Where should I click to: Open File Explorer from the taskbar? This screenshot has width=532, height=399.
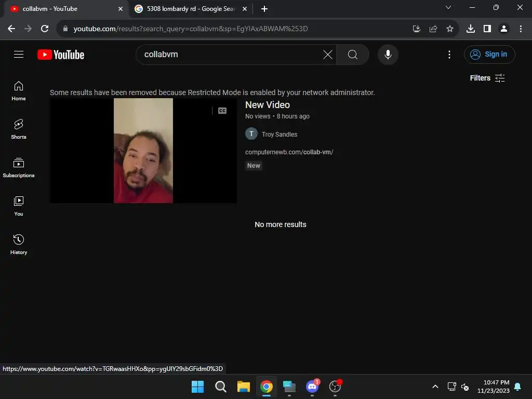[243, 387]
